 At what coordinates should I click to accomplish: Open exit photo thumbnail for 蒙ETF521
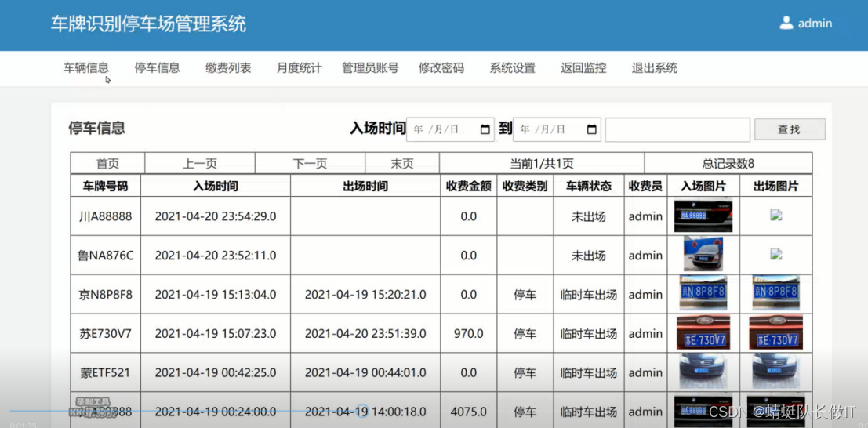coord(775,371)
